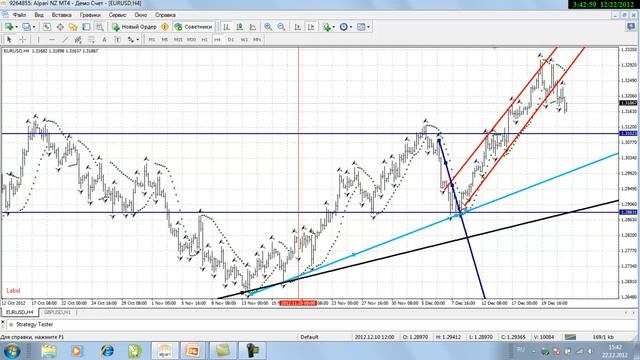Screen dimensions: 640x360
Task: Expand the templates dropdown arrow
Action: (x=369, y=27)
